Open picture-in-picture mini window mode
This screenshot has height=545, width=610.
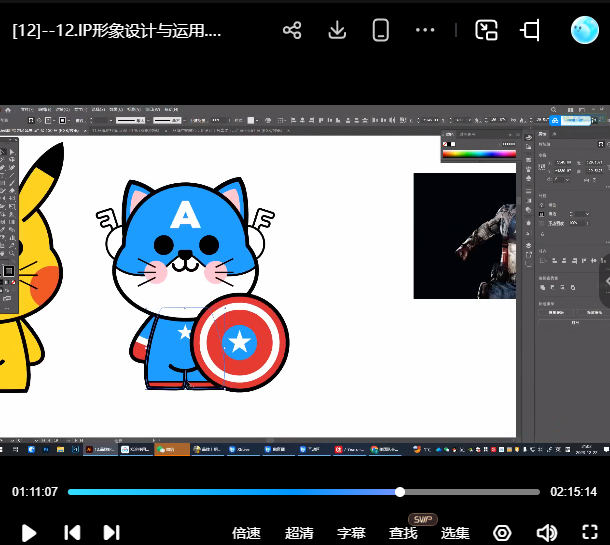click(486, 30)
